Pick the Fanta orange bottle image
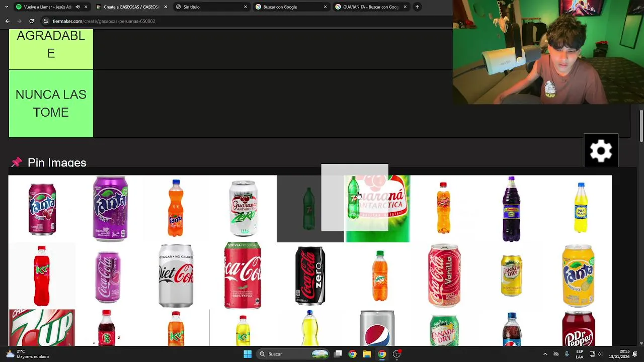Viewport: 644px width, 362px height. pos(176,208)
